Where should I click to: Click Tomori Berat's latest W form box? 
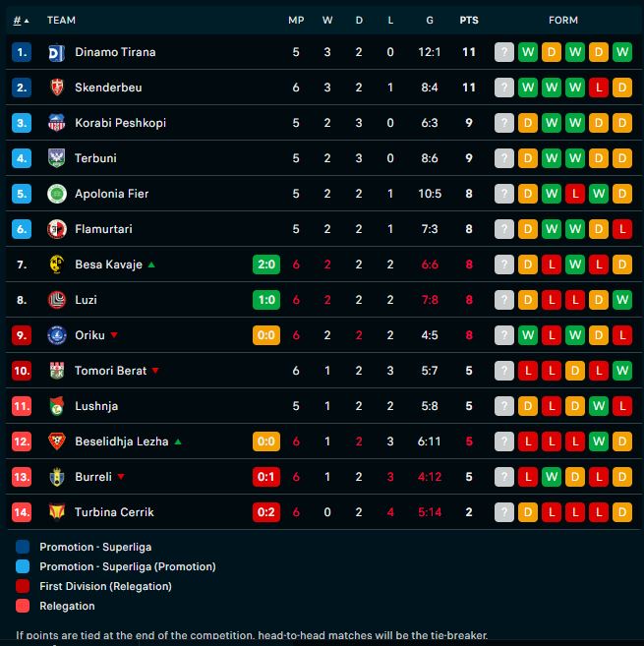point(621,371)
